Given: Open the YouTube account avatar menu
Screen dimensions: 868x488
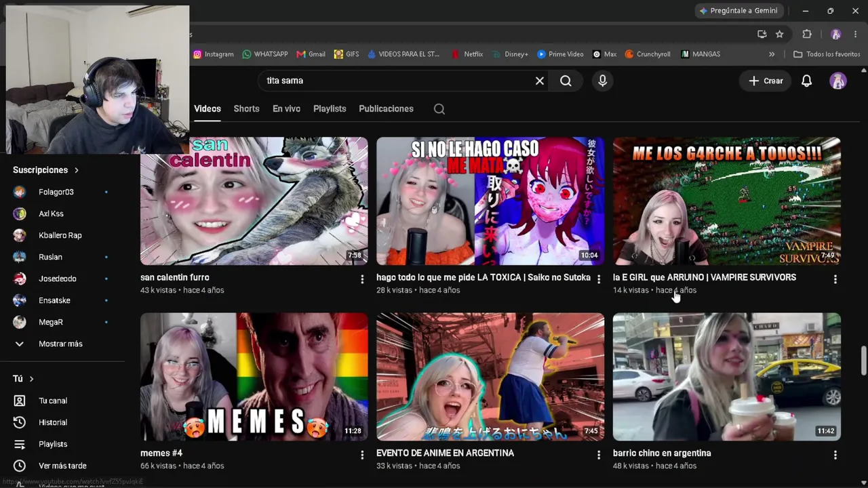Looking at the screenshot, I should point(838,81).
